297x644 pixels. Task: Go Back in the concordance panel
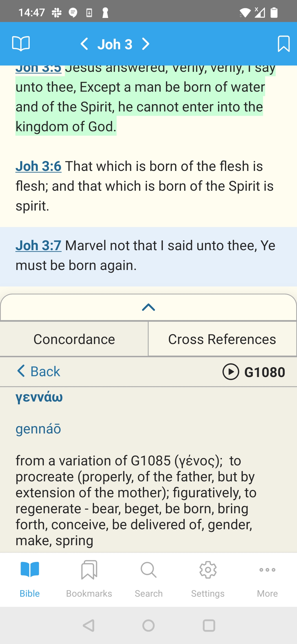click(x=38, y=371)
